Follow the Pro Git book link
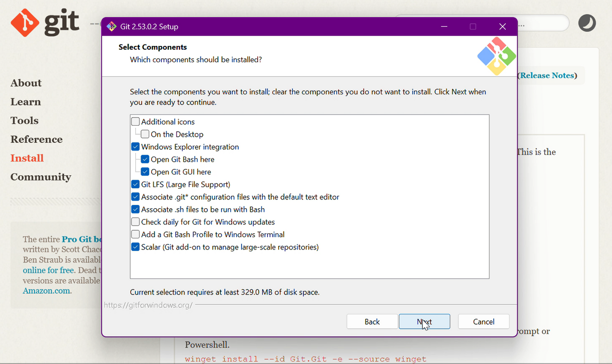 [82, 239]
